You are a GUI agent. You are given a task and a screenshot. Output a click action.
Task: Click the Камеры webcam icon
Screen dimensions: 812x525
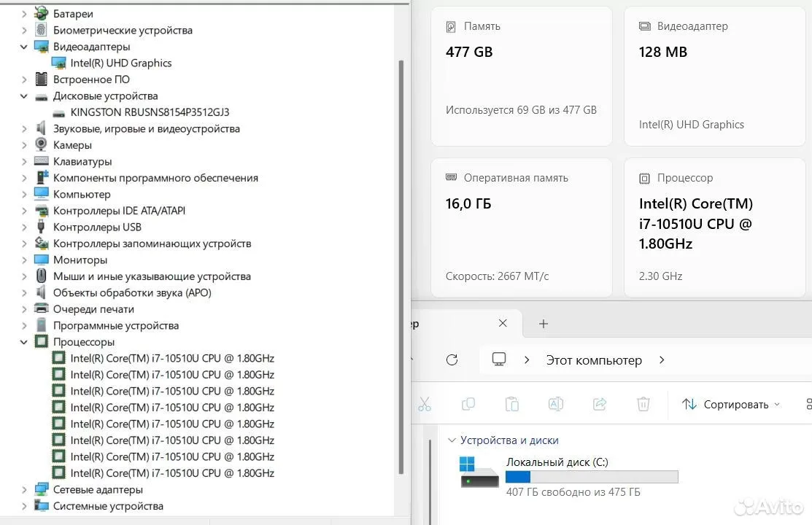[x=42, y=145]
